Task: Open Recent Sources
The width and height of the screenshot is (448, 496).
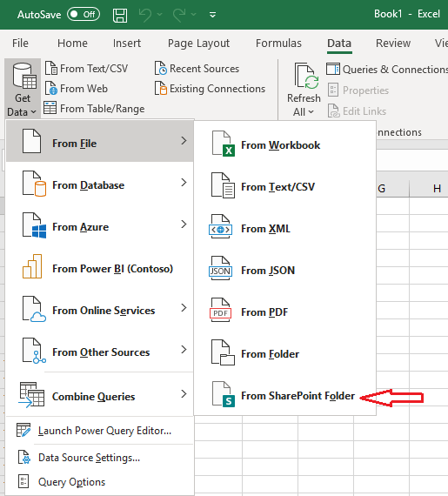Action: click(197, 69)
